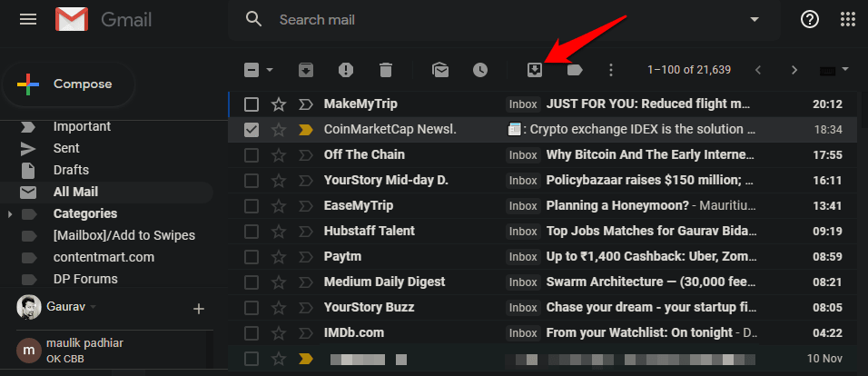Click Gaurav's profile avatar
The width and height of the screenshot is (868, 376).
click(x=29, y=307)
